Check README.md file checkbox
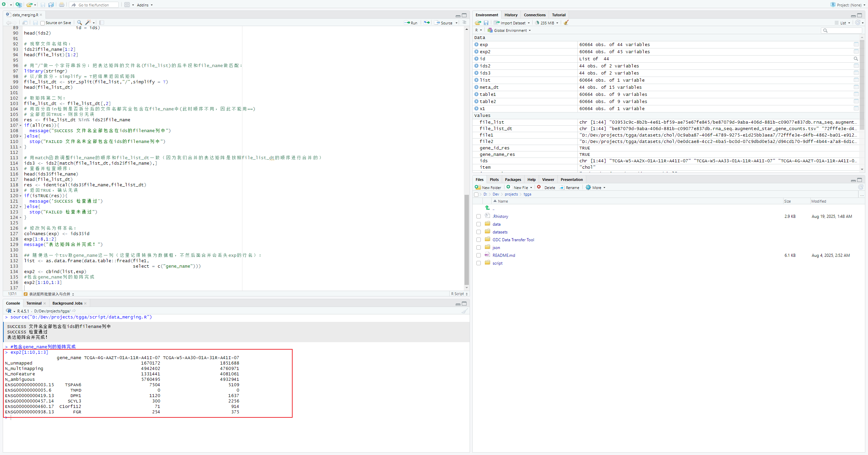 pos(478,255)
